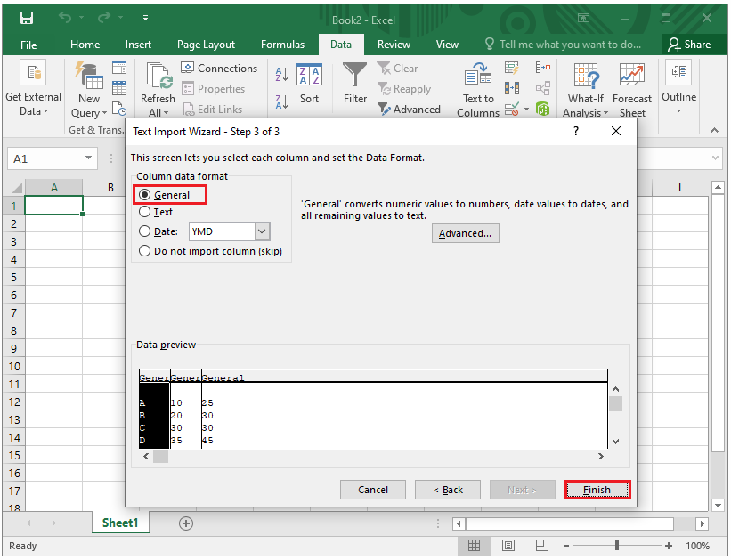
Task: Select the Sheet1 tab
Action: coord(119,523)
